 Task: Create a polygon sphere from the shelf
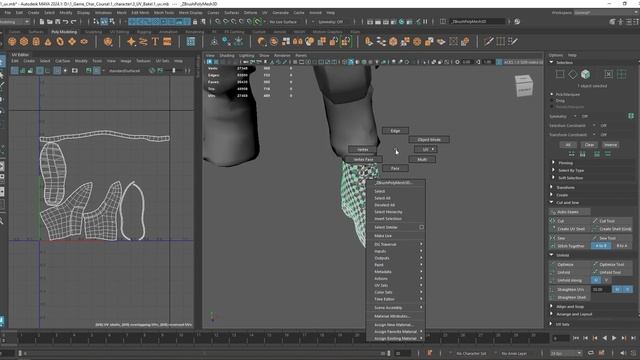click(x=12, y=41)
